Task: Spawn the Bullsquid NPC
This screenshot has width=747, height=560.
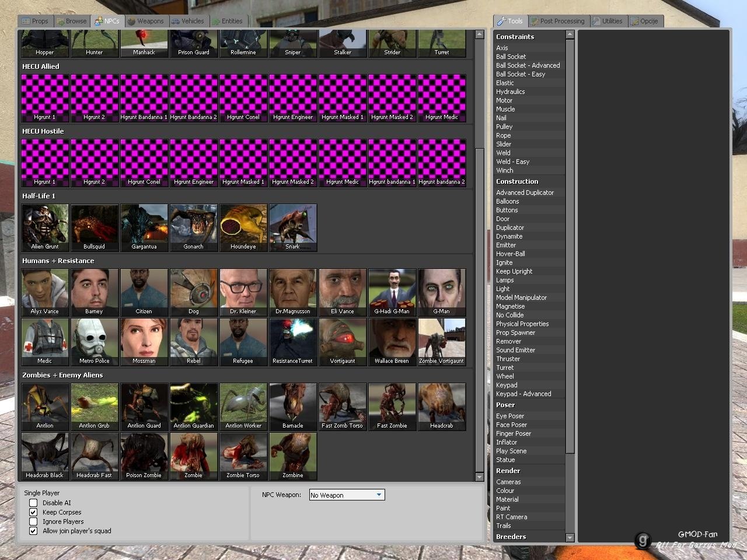Action: (95, 228)
